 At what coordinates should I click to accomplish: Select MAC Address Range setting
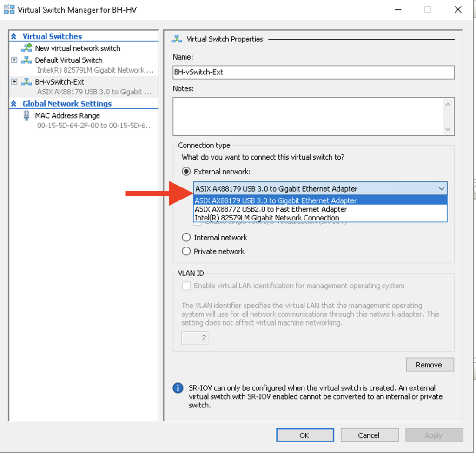[67, 115]
